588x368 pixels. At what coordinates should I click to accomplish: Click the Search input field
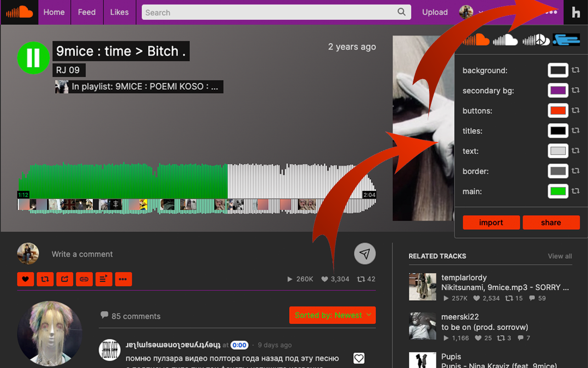pyautogui.click(x=276, y=12)
